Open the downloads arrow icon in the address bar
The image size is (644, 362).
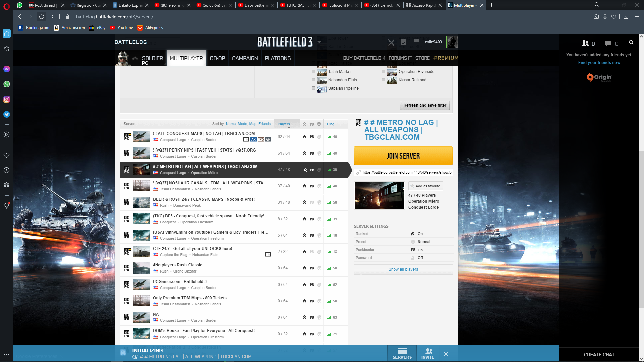626,17
